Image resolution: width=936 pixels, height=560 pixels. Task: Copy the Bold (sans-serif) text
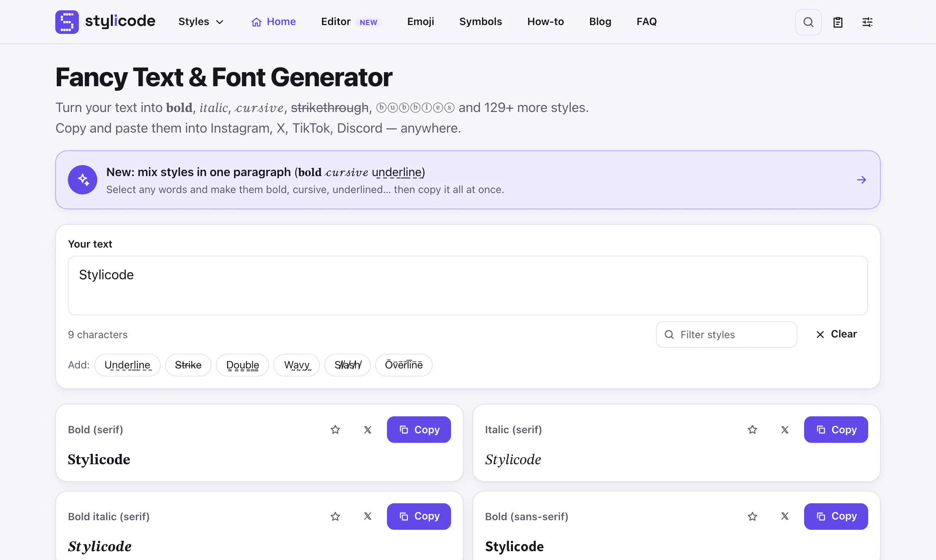(836, 516)
